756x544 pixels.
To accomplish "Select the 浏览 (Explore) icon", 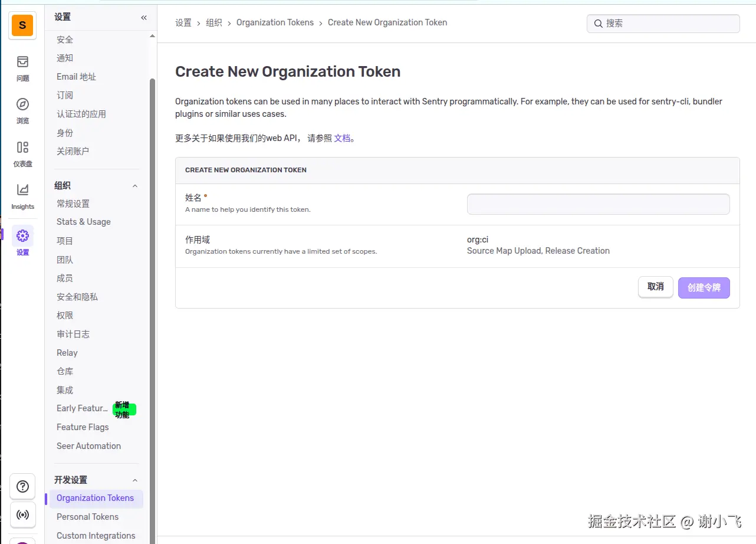I will 22,110.
